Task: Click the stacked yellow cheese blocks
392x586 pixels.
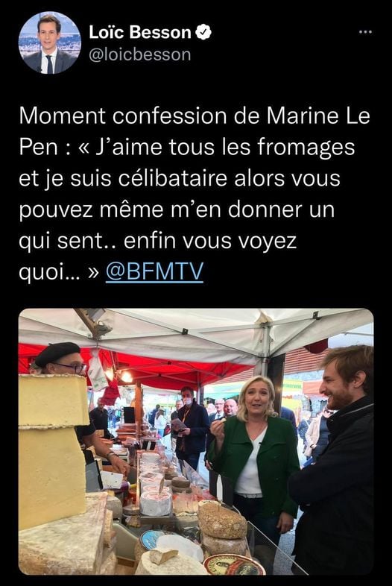Action: [52, 449]
